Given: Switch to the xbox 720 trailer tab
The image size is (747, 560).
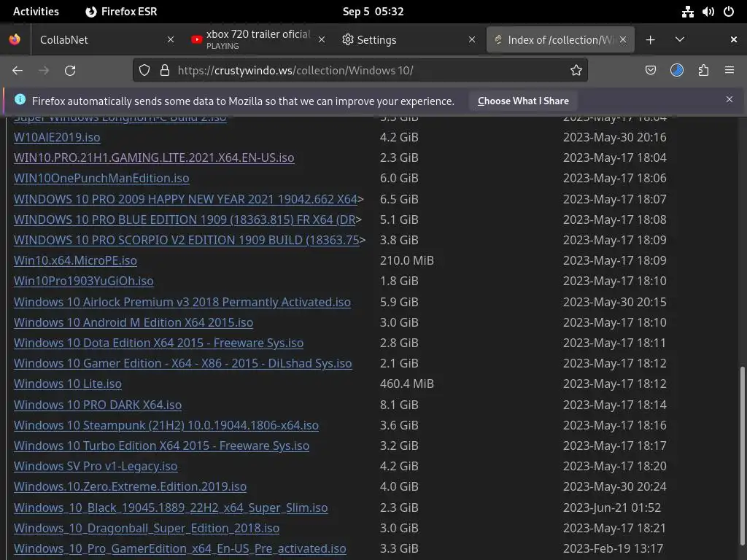Looking at the screenshot, I should click(258, 39).
